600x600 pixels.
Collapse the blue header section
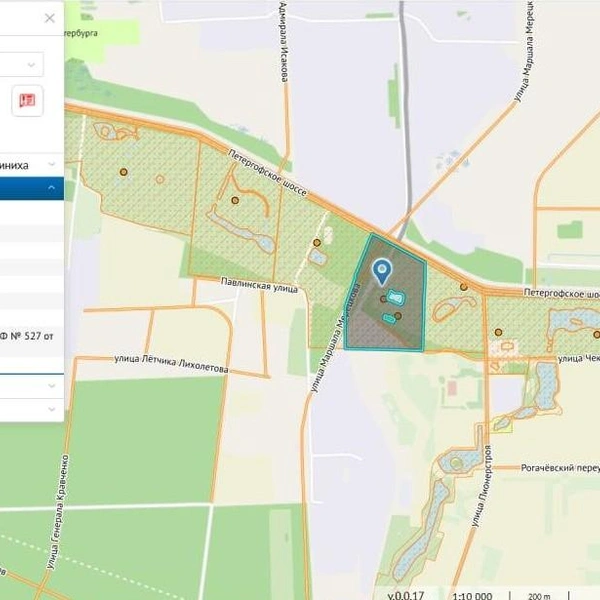(x=31, y=188)
